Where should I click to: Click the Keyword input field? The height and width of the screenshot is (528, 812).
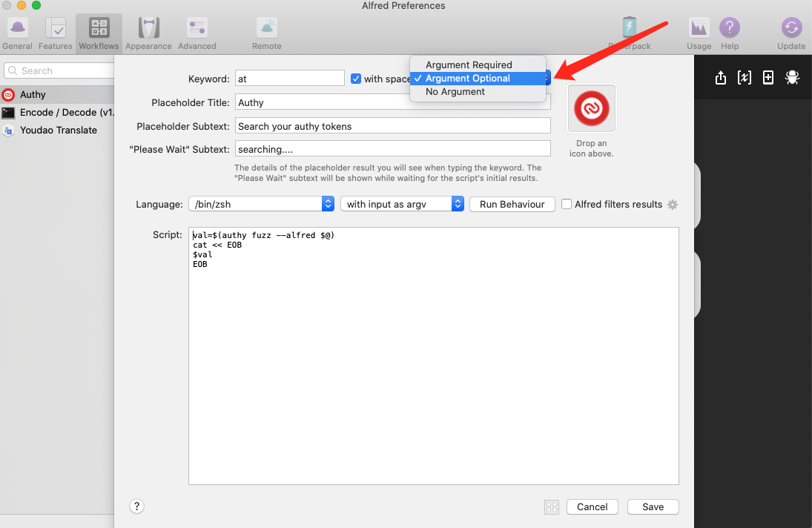click(289, 79)
